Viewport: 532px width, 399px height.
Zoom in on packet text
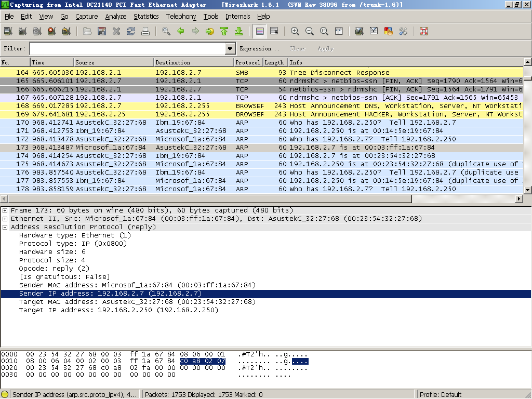point(295,32)
